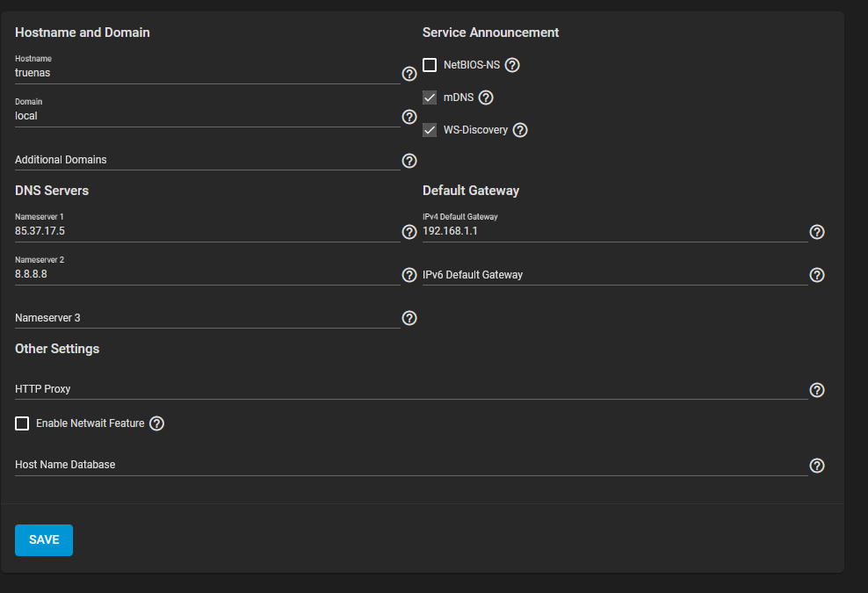Focus the Host Name Database field
The image size is (868, 593).
[411, 465]
